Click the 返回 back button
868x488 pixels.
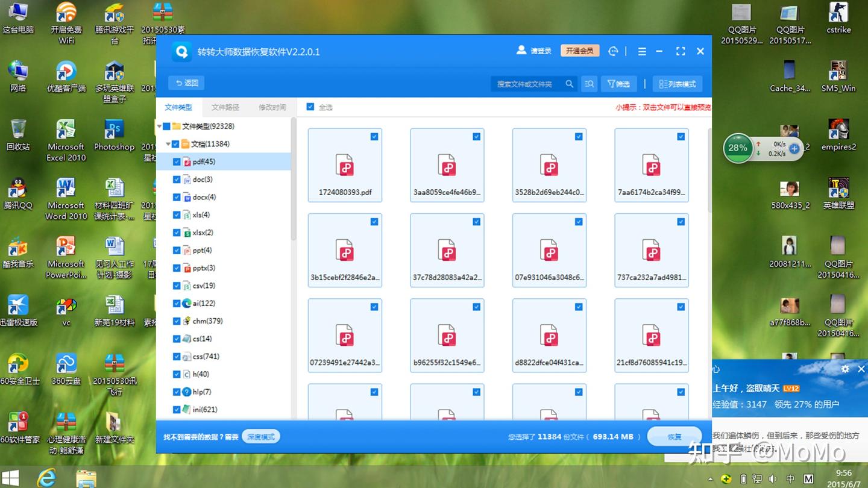tap(186, 83)
